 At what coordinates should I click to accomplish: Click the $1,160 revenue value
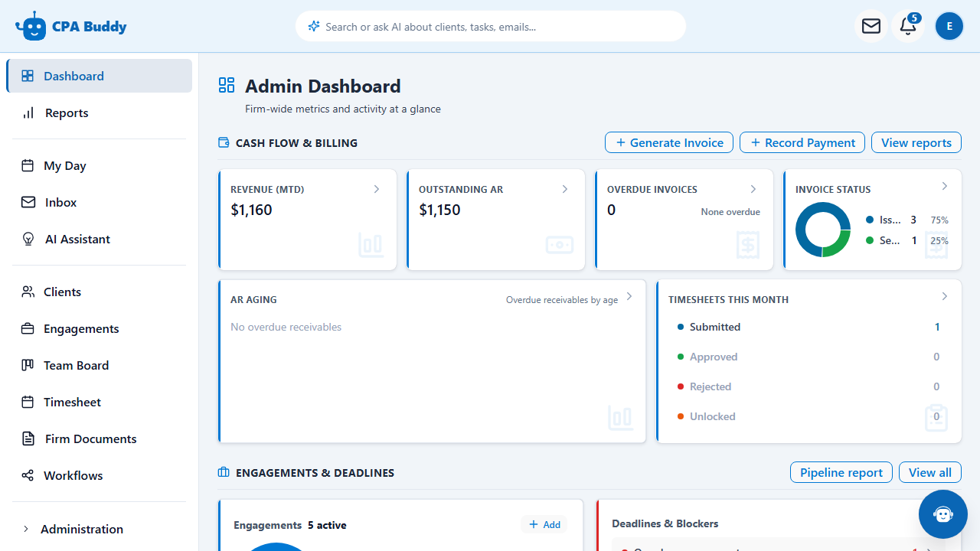[x=251, y=210]
